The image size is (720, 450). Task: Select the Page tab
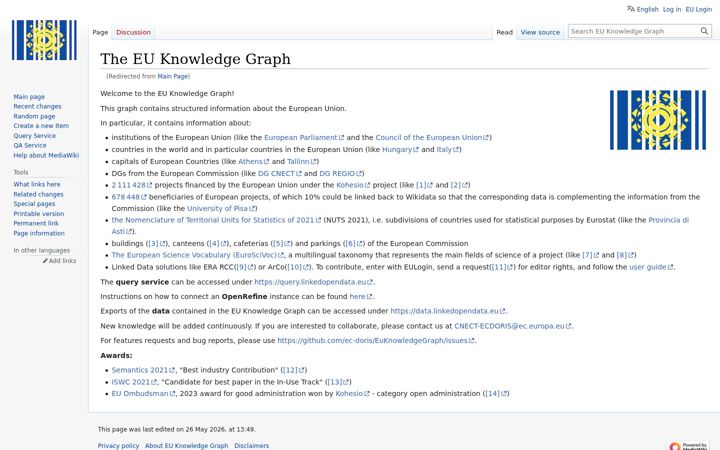100,32
